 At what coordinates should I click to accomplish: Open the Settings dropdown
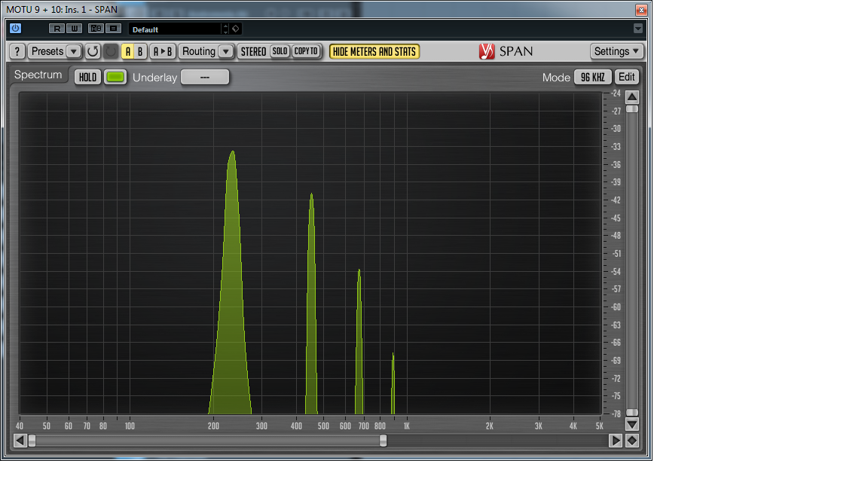[616, 51]
